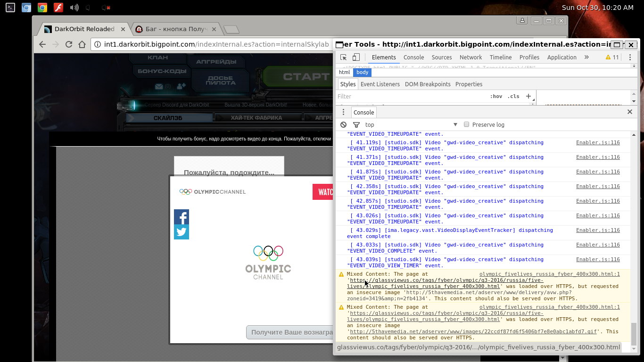Open Flash Player icon in top panel

tap(58, 8)
